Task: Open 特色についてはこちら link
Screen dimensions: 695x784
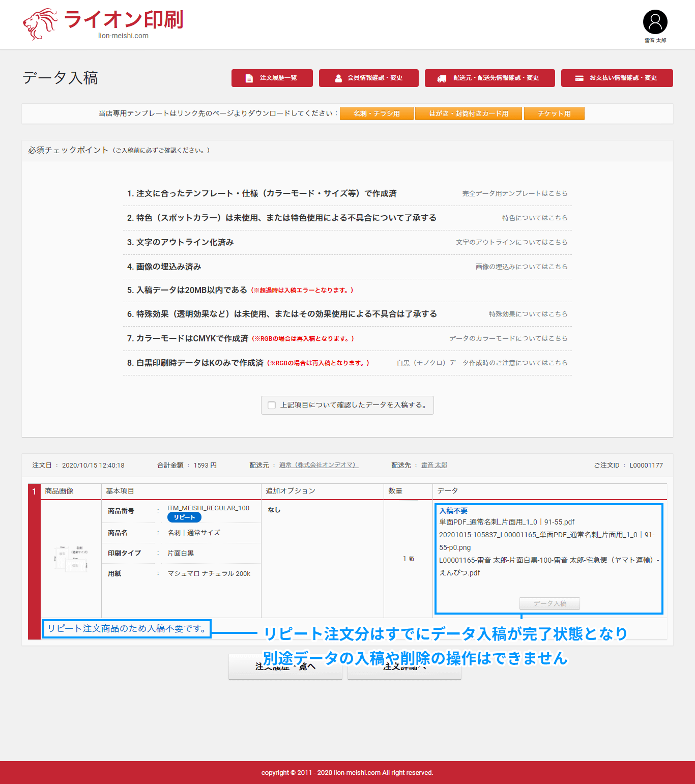Action: click(x=534, y=218)
